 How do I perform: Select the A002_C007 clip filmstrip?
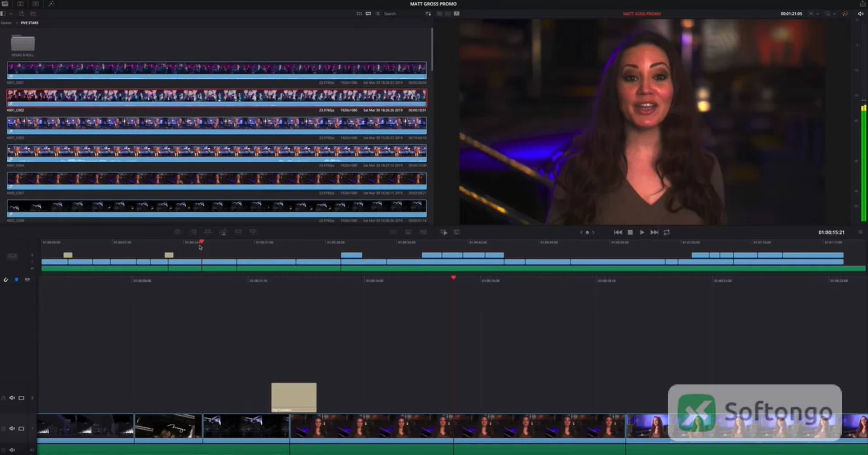coord(217,180)
